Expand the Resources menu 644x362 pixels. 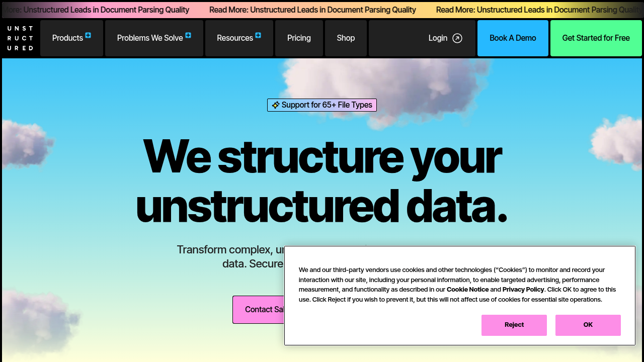[239, 38]
